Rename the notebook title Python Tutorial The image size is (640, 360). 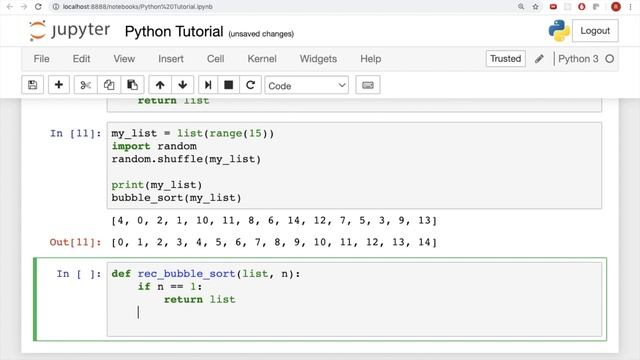point(174,31)
